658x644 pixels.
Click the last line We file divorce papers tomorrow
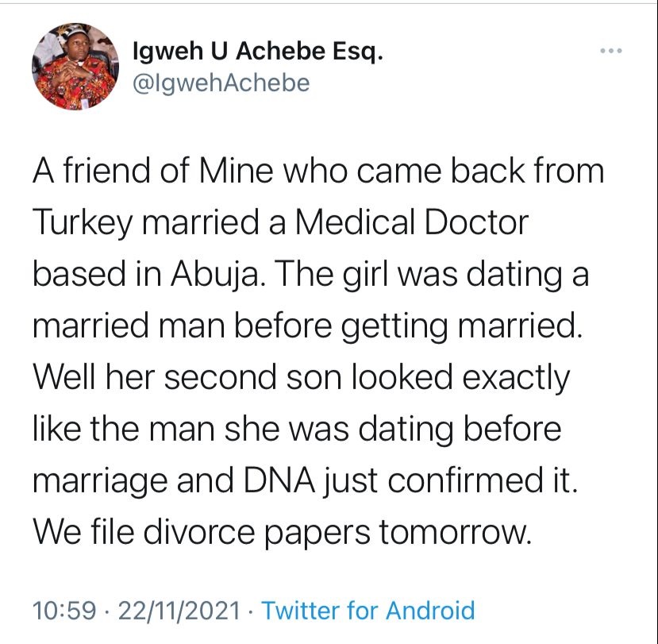[280, 533]
